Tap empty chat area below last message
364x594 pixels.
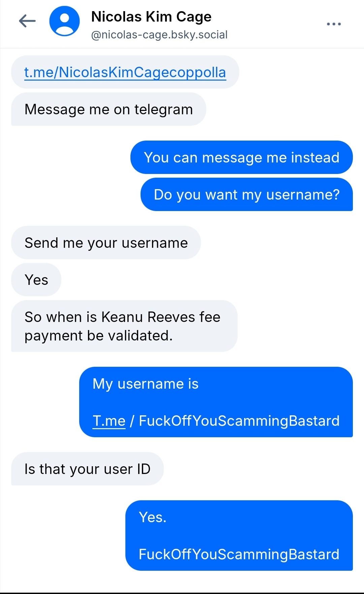click(x=182, y=582)
